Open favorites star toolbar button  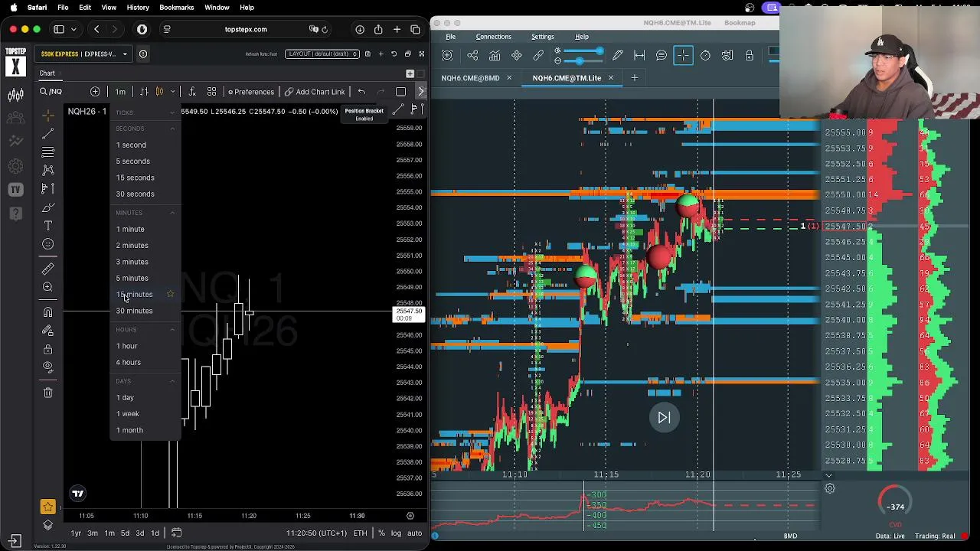47,507
